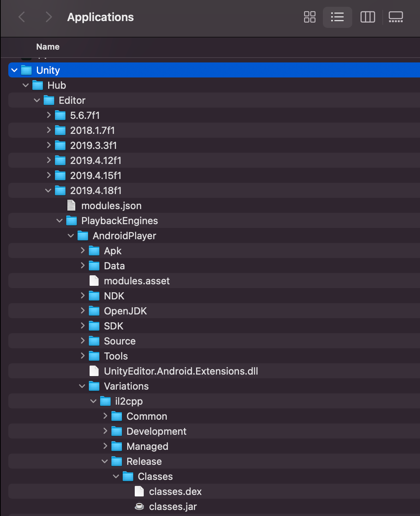
Task: Expand the SDK folder
Action: click(82, 326)
